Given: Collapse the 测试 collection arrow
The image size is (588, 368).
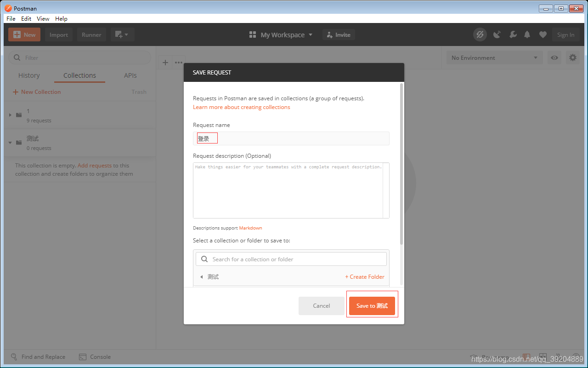Looking at the screenshot, I should (10, 143).
